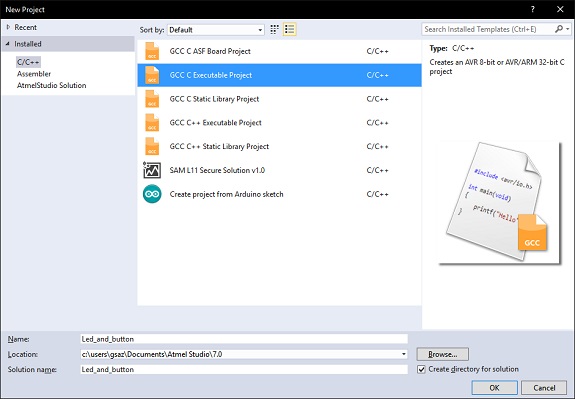
Task: Click the SAM L11 Secure Solution icon
Action: [x=152, y=170]
